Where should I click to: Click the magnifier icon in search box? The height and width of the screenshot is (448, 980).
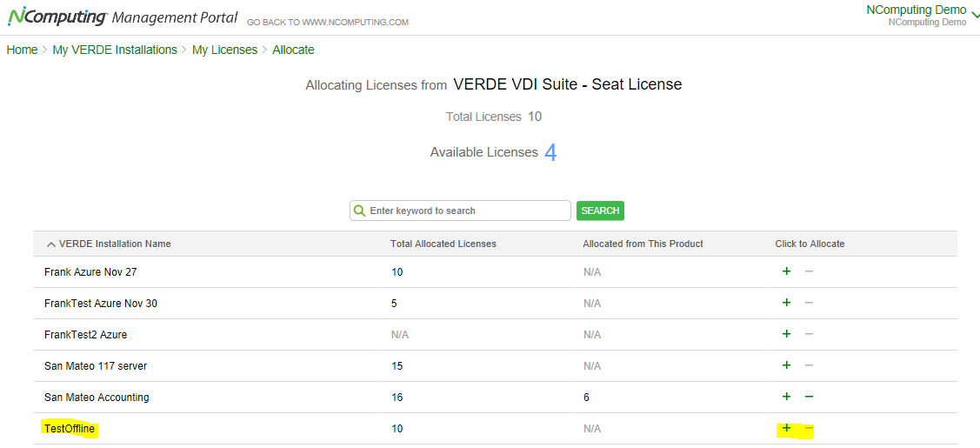click(x=360, y=211)
